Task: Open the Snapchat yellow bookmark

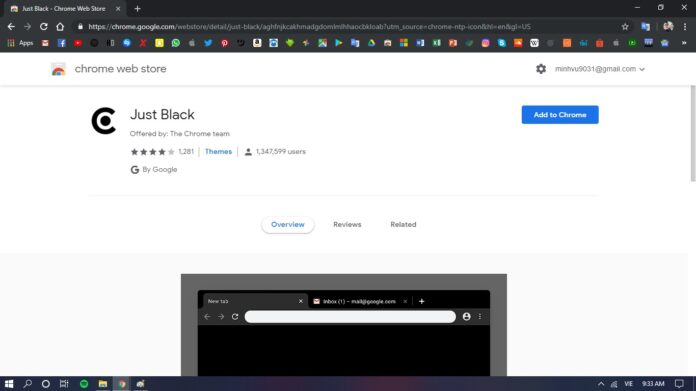Action: click(159, 43)
